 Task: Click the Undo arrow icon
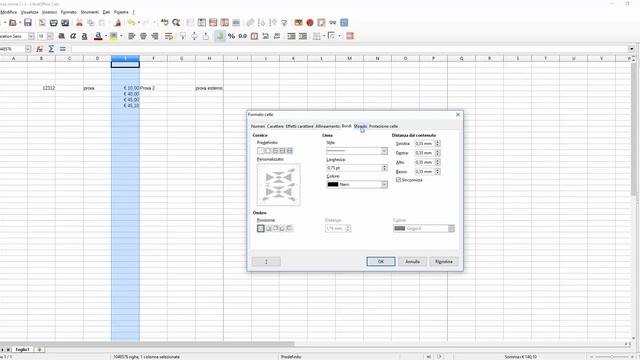pos(131,23)
